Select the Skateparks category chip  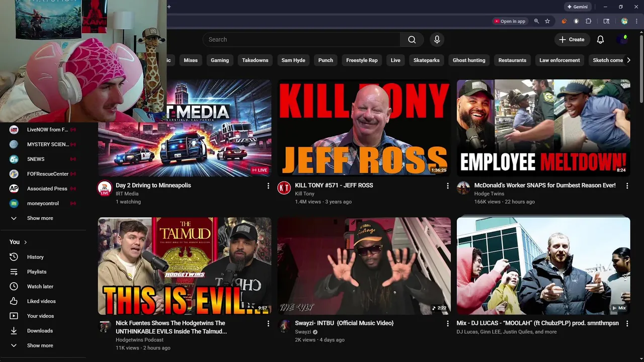pos(427,60)
